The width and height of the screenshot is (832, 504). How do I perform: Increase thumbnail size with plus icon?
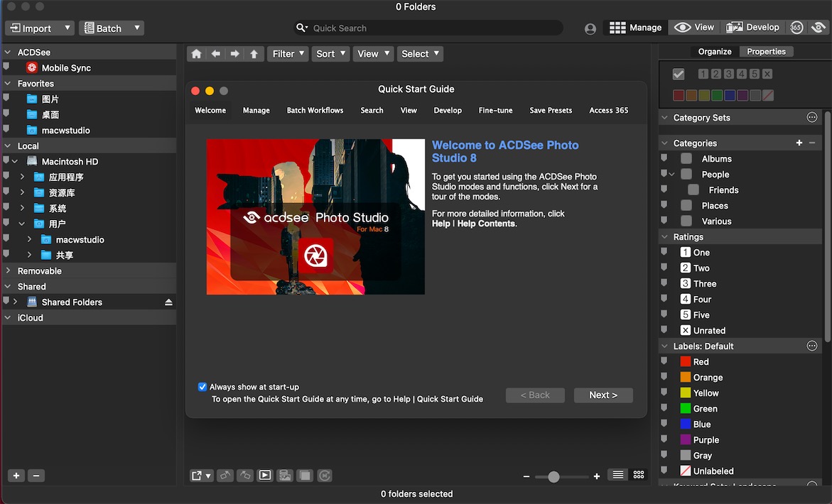point(597,476)
